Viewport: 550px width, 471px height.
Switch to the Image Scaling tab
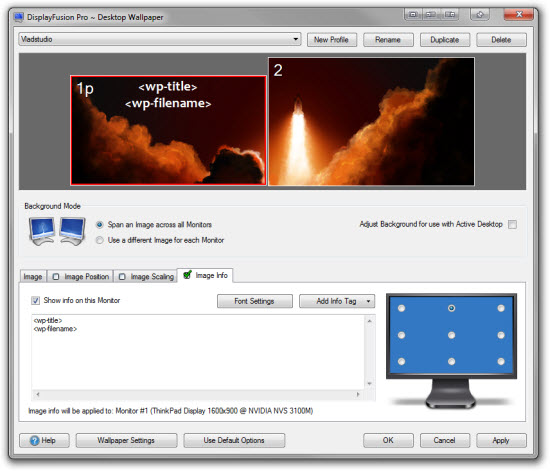pyautogui.click(x=146, y=277)
